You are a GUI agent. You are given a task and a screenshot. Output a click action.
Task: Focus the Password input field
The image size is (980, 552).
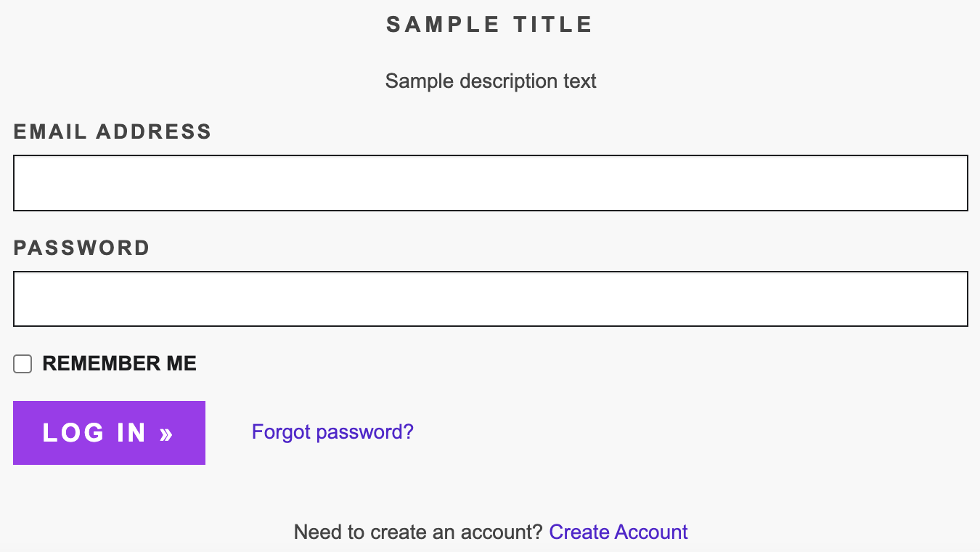[x=490, y=299]
